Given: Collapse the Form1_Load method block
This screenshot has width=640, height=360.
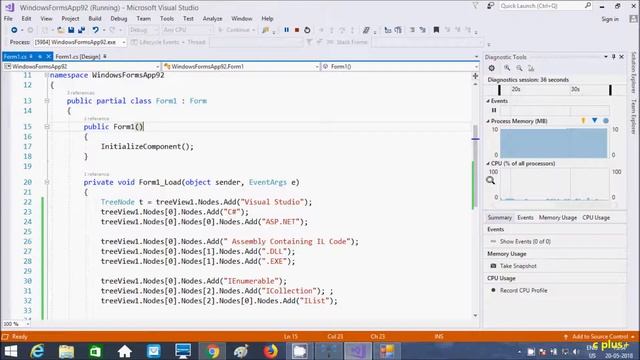Looking at the screenshot, I should click(x=47, y=182).
